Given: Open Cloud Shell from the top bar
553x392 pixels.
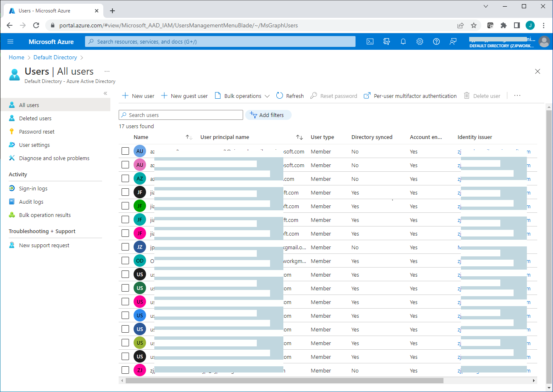Looking at the screenshot, I should coord(370,41).
